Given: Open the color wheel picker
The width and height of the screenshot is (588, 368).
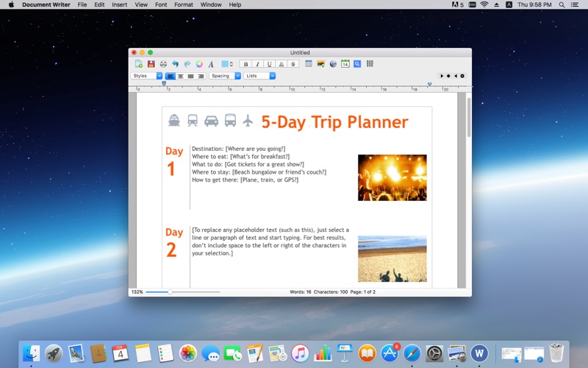Looking at the screenshot, I should [199, 64].
